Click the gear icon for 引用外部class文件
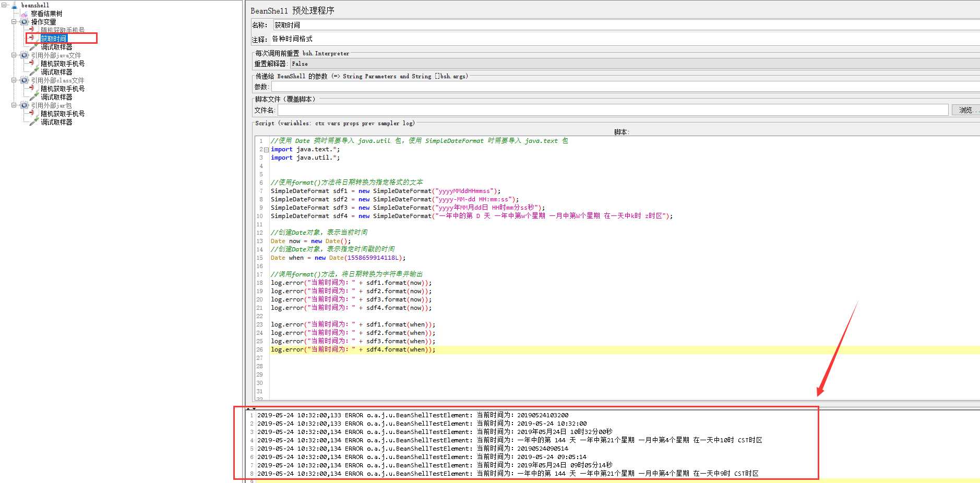 pyautogui.click(x=24, y=80)
